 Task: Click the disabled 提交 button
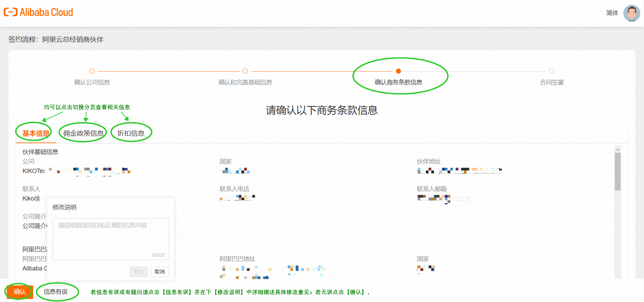138,271
